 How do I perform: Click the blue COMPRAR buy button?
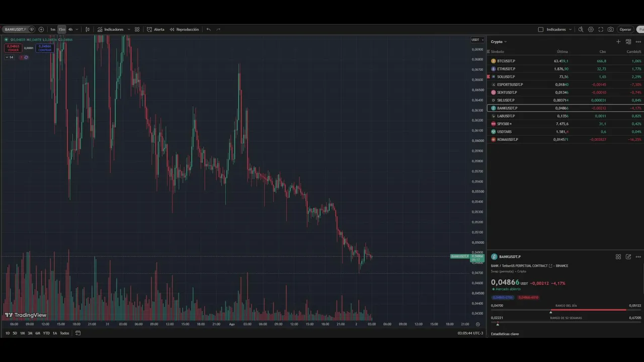point(45,48)
